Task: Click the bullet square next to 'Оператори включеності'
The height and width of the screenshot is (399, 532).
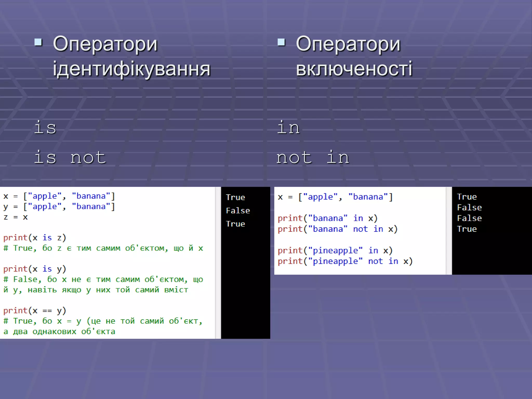Action: (281, 42)
